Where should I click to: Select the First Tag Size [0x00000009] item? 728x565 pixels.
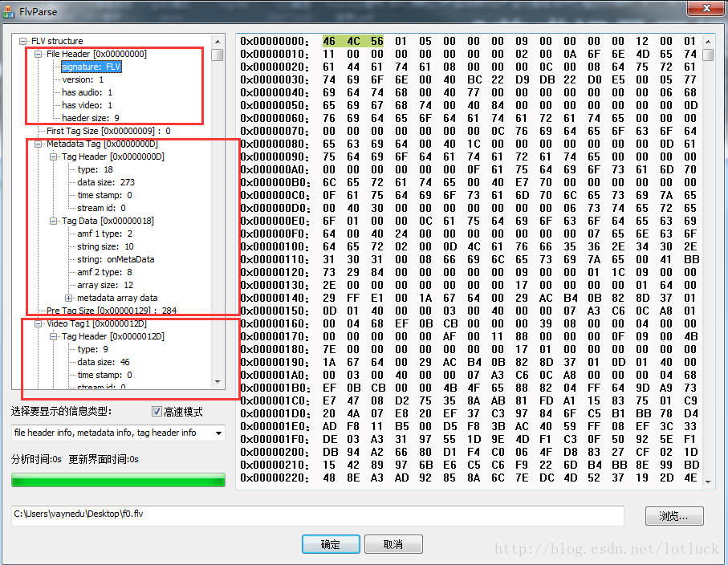pos(108,131)
